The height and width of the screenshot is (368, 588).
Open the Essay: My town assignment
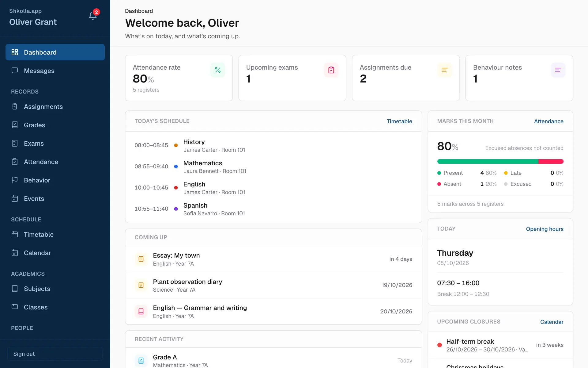coord(273,259)
